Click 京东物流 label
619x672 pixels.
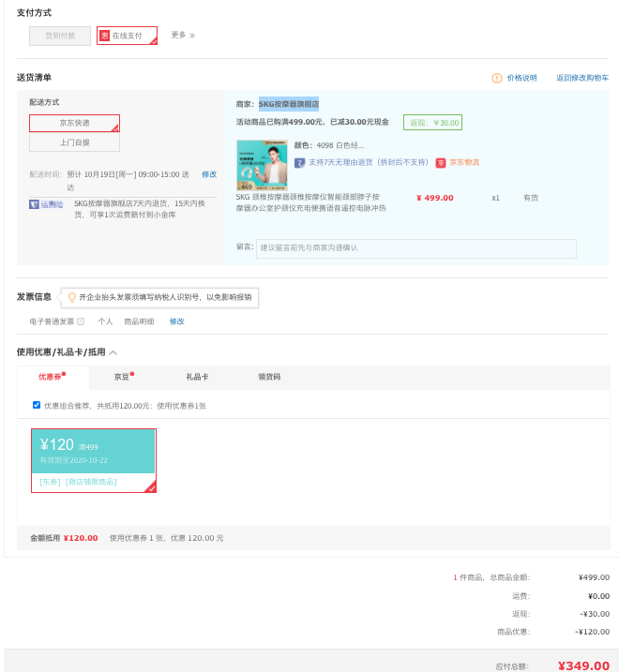(464, 162)
